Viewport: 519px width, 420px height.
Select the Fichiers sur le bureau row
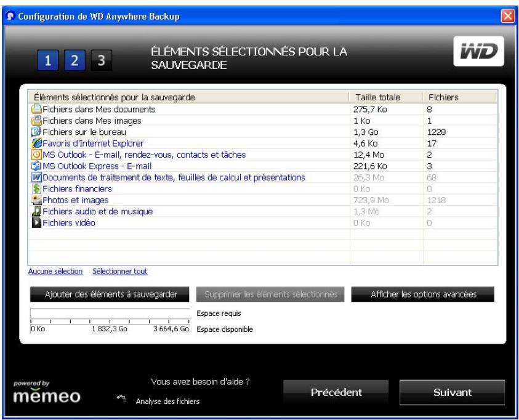tap(263, 132)
